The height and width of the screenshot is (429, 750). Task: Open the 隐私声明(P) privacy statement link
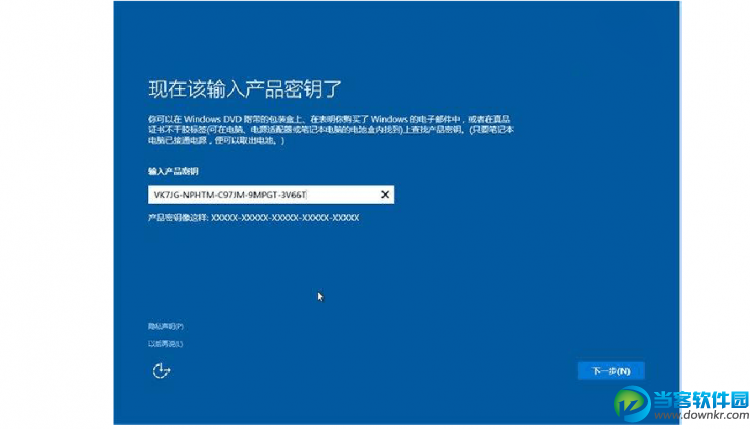coord(165,326)
